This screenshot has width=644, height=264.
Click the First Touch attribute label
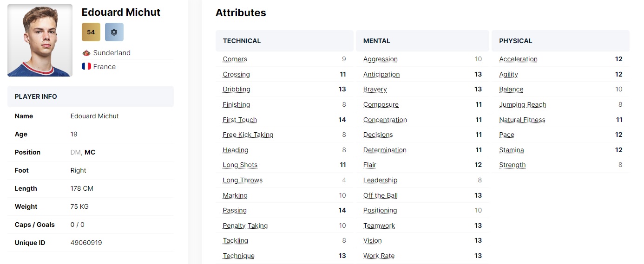(x=240, y=120)
